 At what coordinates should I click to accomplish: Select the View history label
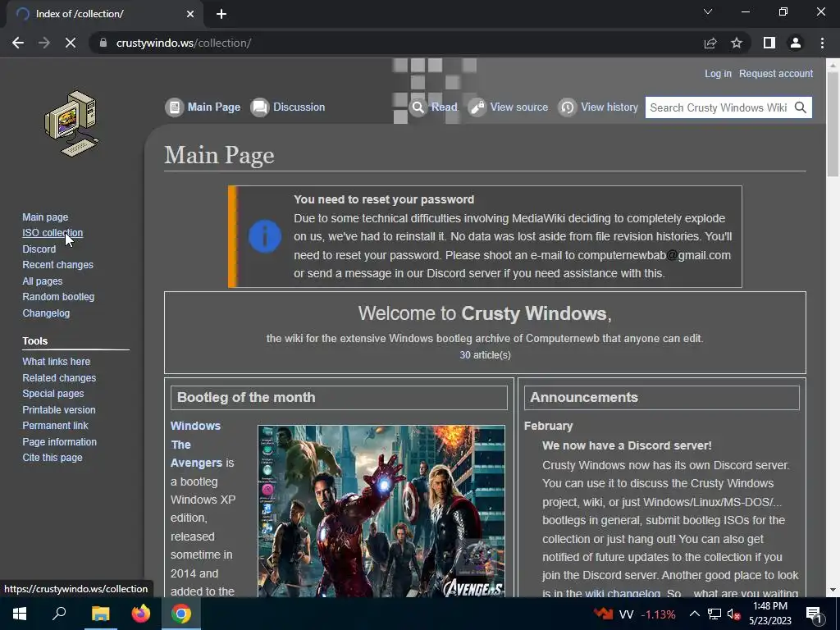click(x=609, y=107)
